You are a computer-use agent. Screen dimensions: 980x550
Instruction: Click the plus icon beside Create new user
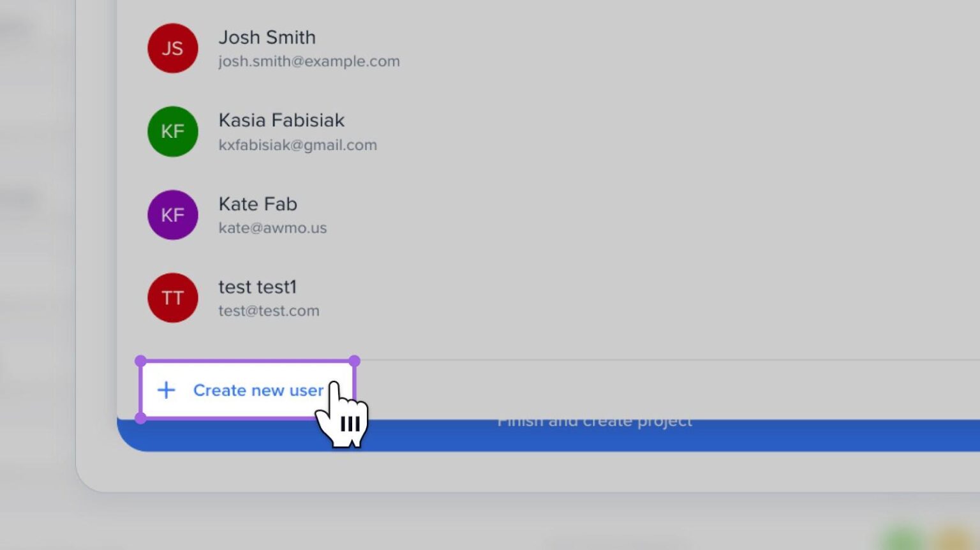coord(167,390)
